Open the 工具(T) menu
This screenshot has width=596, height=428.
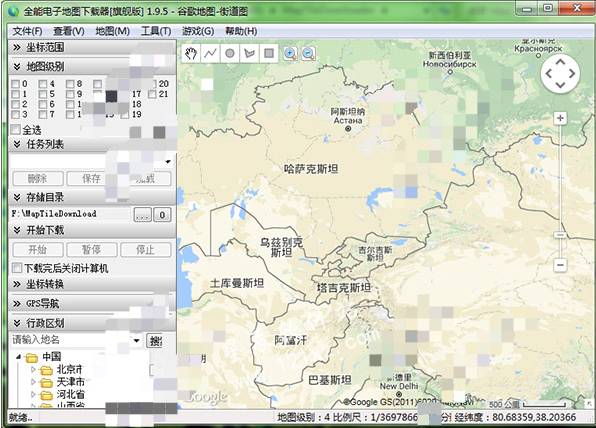(156, 31)
